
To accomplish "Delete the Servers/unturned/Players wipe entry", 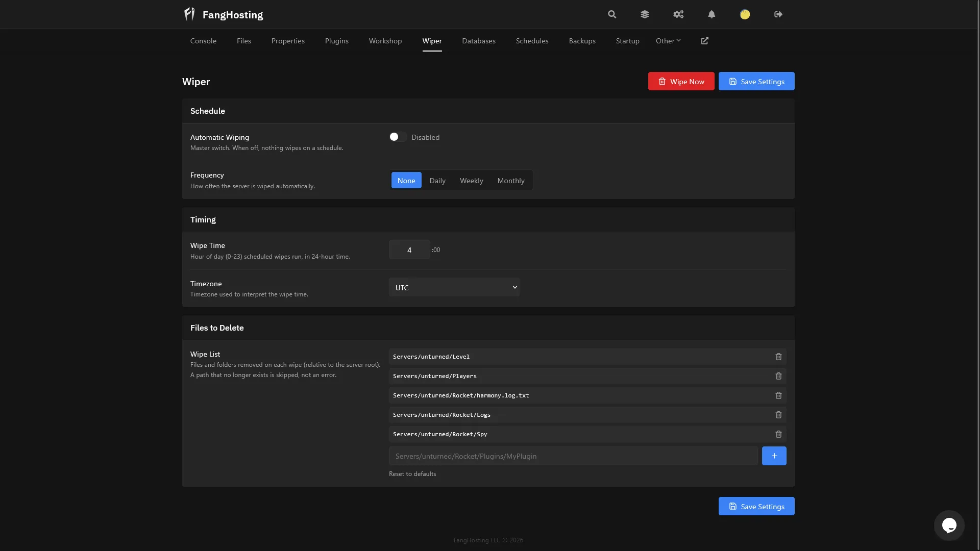I will [778, 376].
